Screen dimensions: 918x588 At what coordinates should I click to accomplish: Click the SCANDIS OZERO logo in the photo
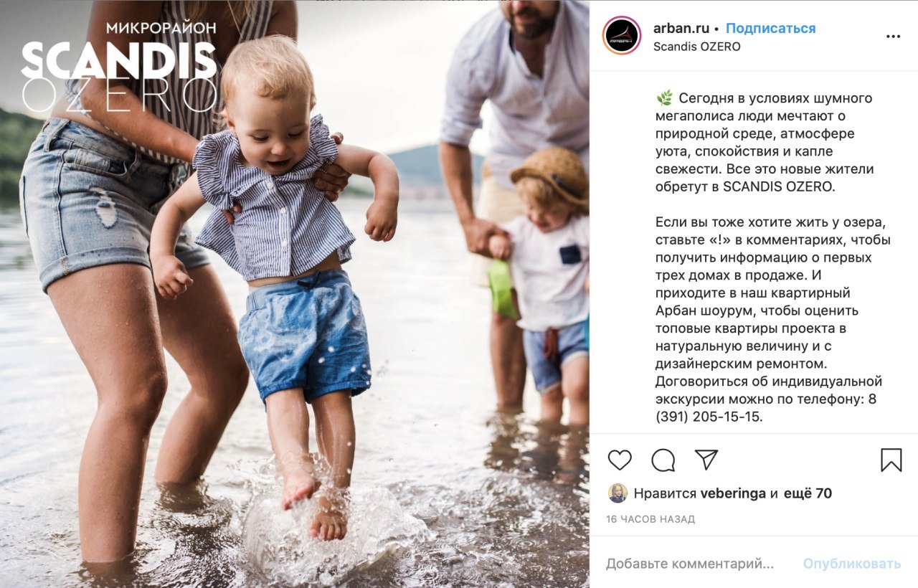[119, 68]
